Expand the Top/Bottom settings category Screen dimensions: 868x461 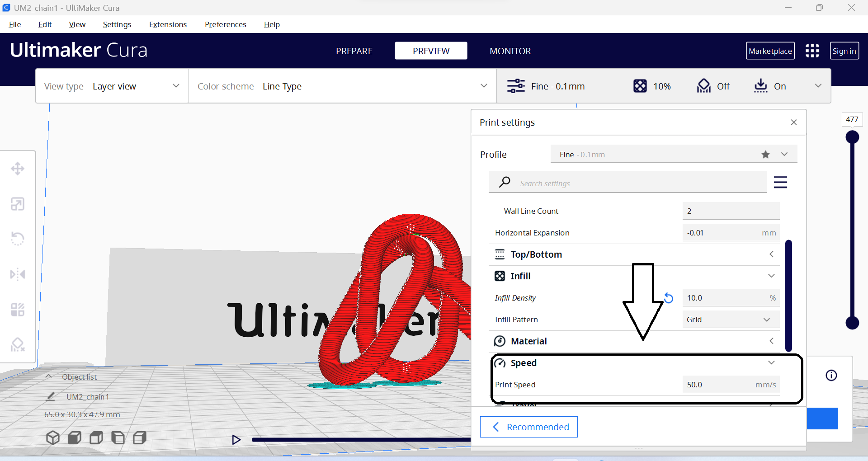coord(635,254)
